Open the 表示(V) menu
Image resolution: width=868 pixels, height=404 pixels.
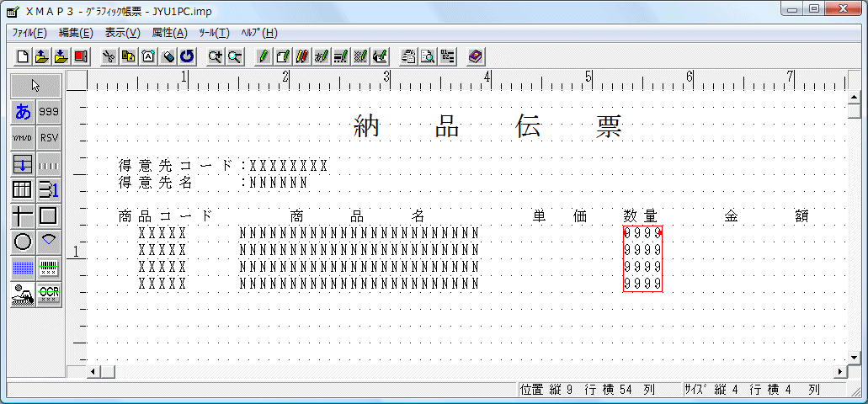(122, 33)
